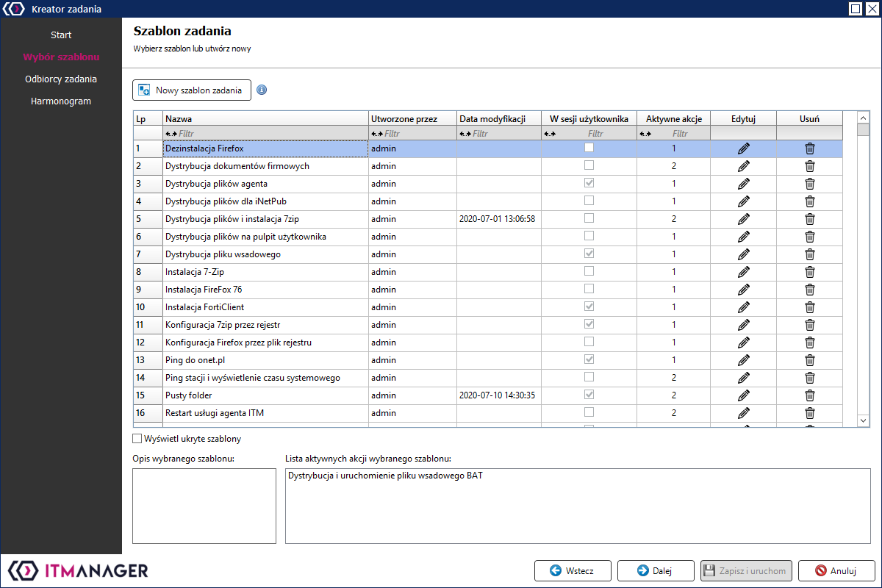Edit Restart usługi agenta ITM template
This screenshot has width=882, height=588.
click(x=743, y=413)
